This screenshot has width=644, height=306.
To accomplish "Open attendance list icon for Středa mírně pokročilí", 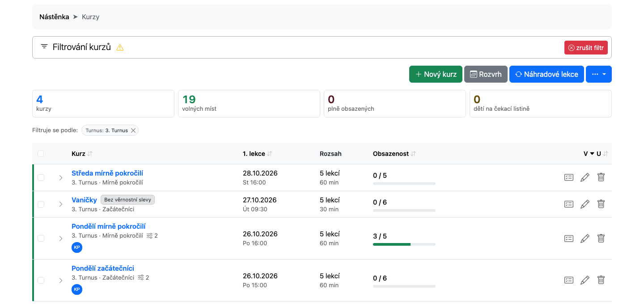I will [568, 177].
